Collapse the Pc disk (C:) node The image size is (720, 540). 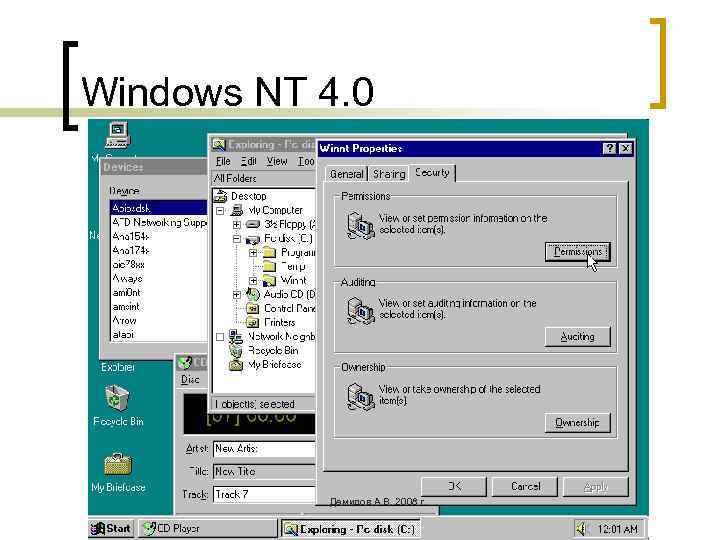tap(236, 239)
